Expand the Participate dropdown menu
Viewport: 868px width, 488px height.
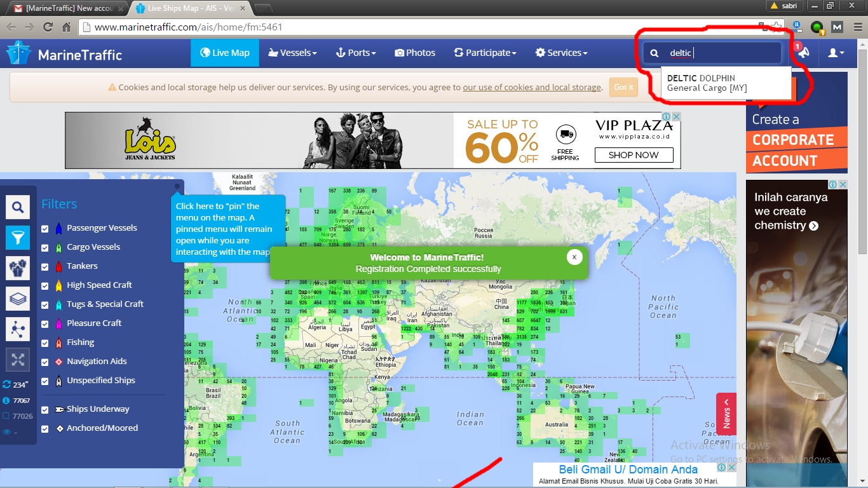coord(485,53)
